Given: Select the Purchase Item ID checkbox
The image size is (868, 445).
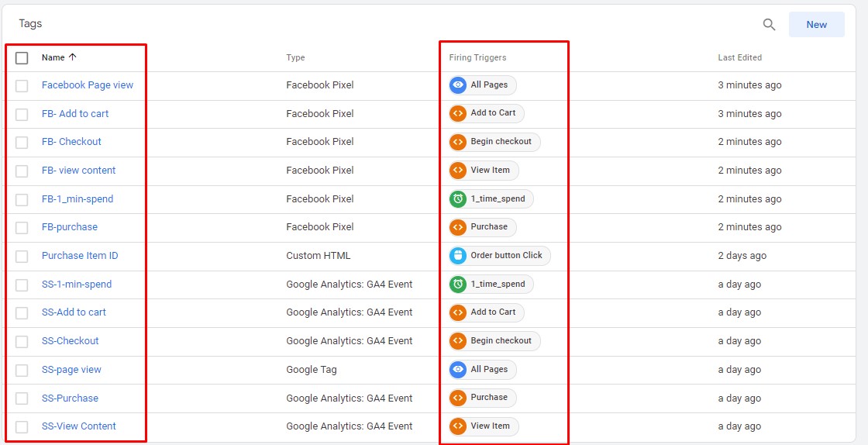Looking at the screenshot, I should pos(22,257).
